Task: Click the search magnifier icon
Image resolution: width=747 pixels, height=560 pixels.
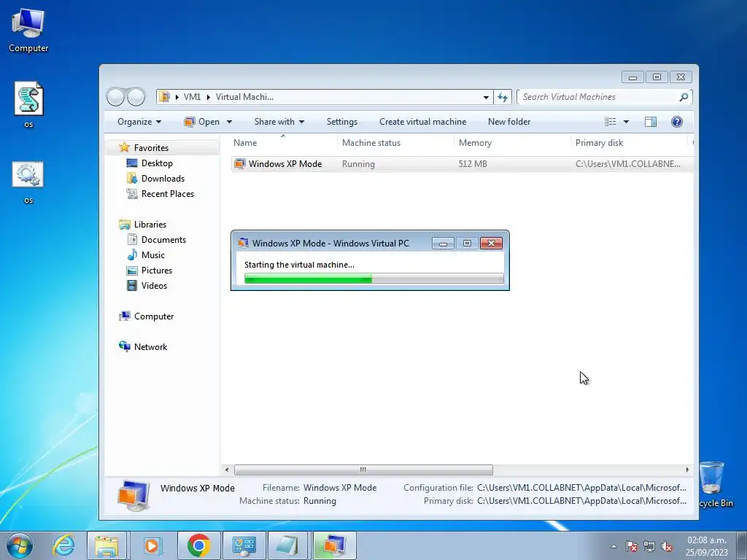Action: point(683,97)
